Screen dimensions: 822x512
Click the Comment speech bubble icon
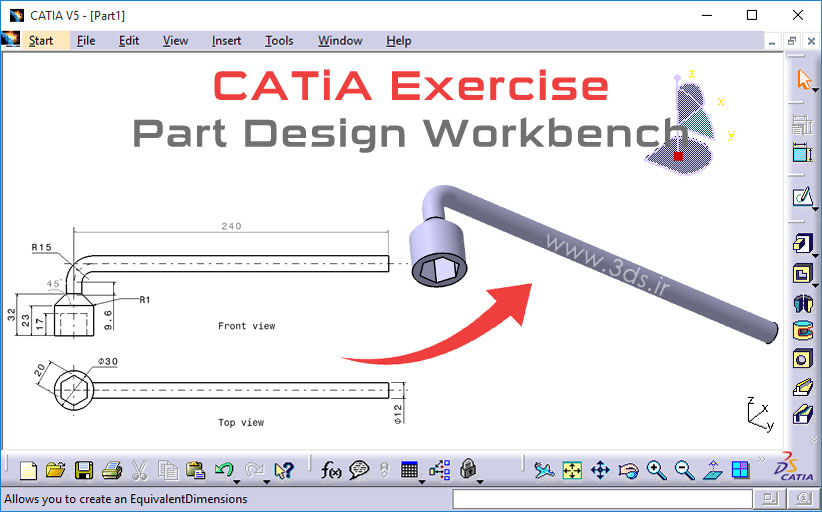359,470
